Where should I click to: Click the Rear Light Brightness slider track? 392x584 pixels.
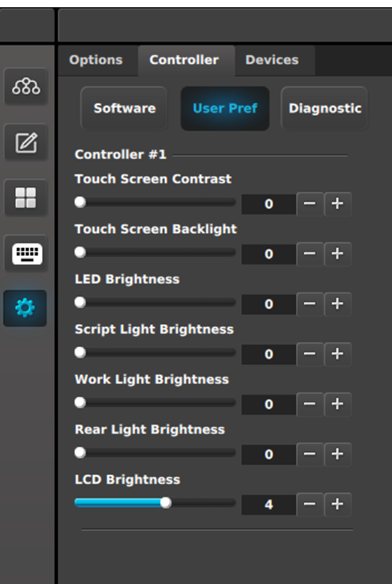(x=155, y=453)
